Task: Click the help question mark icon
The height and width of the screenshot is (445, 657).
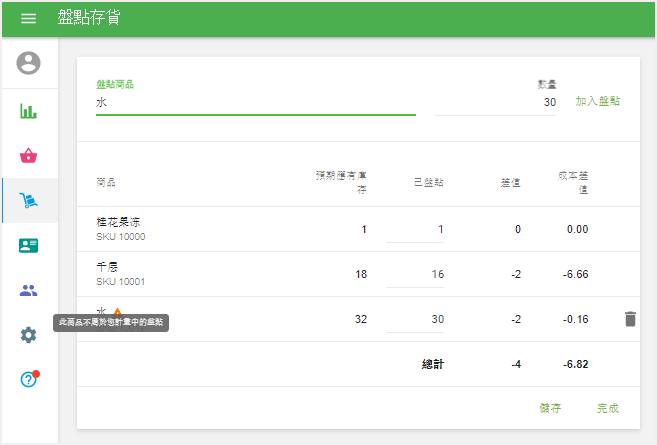Action: coord(29,380)
